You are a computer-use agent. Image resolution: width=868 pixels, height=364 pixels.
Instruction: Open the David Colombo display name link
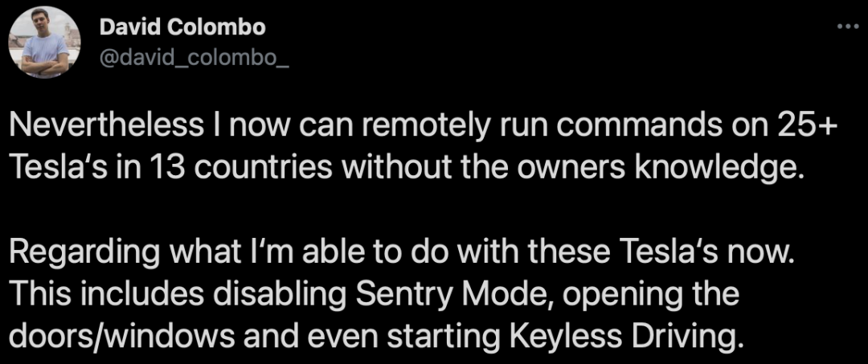[182, 28]
